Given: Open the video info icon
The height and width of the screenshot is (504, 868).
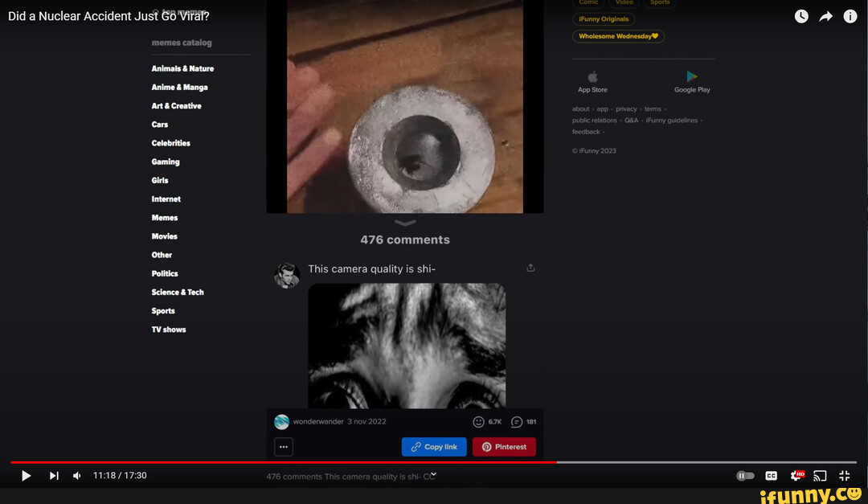Looking at the screenshot, I should point(850,17).
